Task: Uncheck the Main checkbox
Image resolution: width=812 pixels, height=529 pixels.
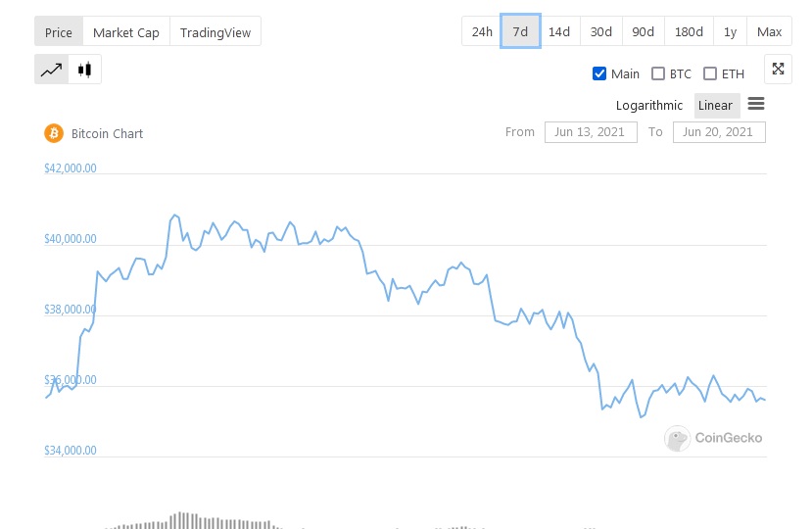Action: 599,73
